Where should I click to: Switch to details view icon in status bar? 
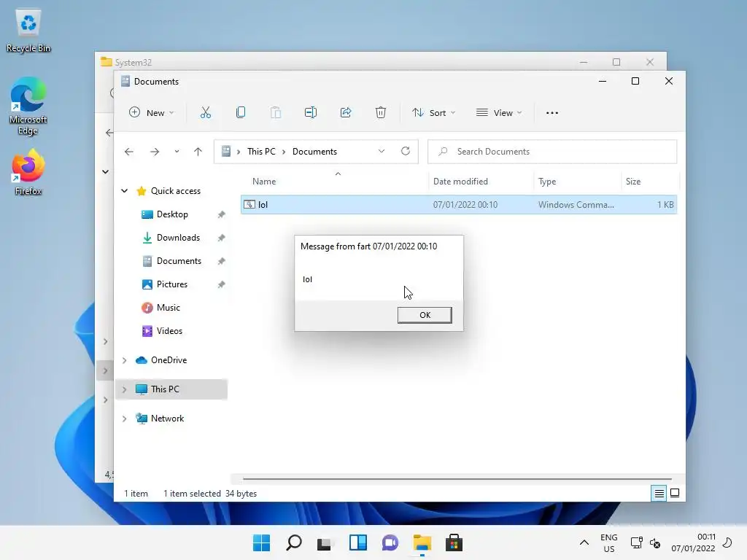(x=659, y=494)
